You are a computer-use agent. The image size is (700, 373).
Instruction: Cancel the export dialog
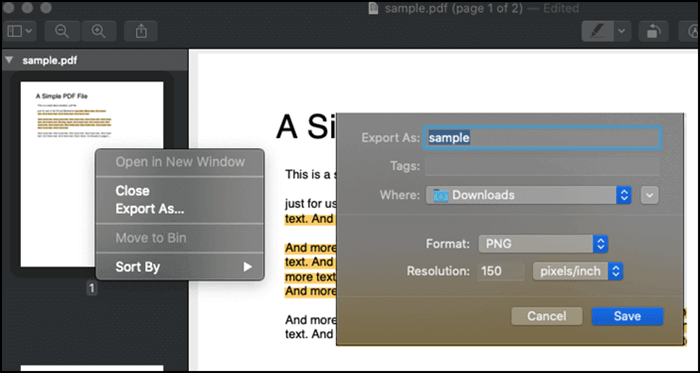547,316
